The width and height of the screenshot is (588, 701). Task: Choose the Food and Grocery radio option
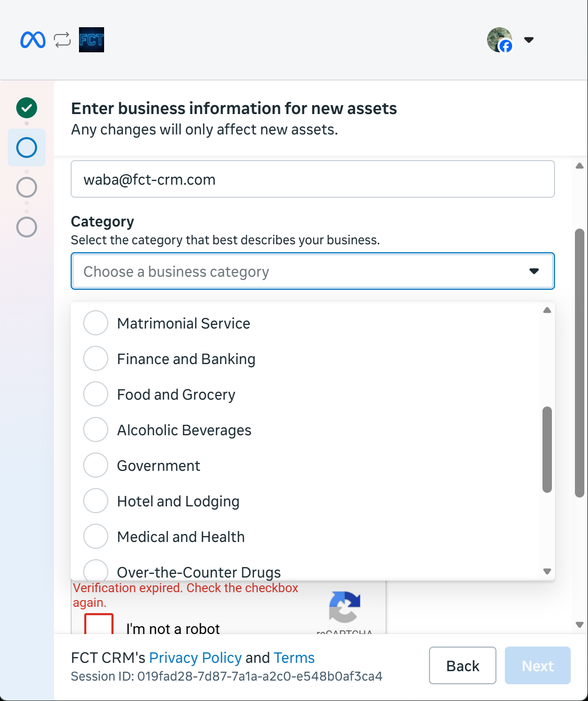96,394
